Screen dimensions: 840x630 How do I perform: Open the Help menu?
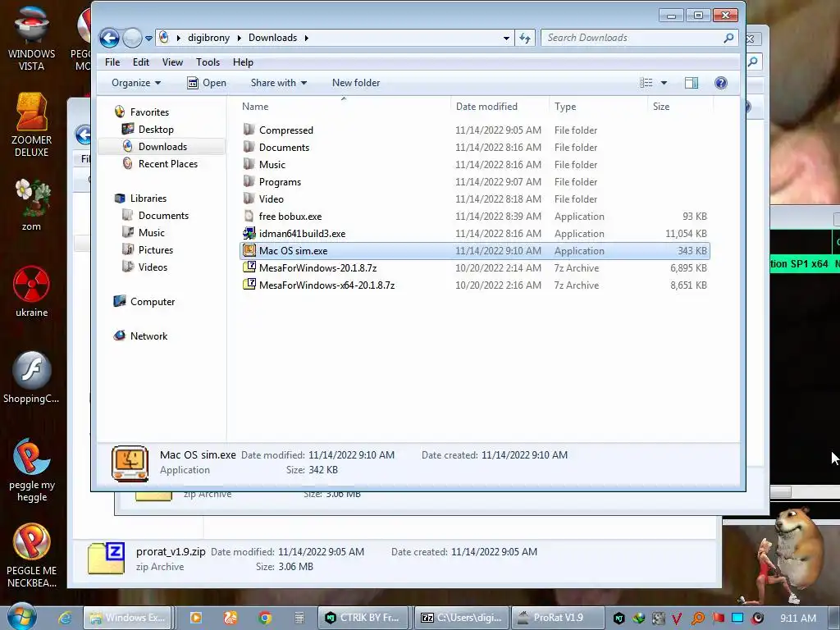[x=243, y=62]
